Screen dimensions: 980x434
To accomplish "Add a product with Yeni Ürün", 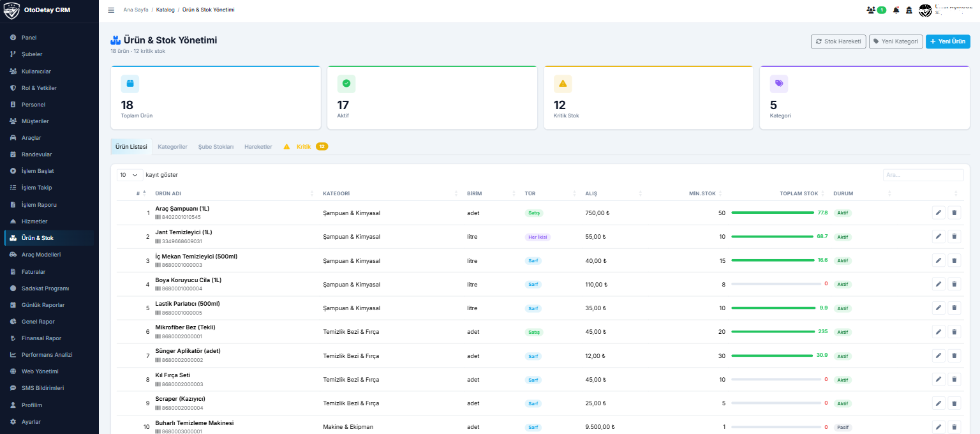I will coord(948,41).
